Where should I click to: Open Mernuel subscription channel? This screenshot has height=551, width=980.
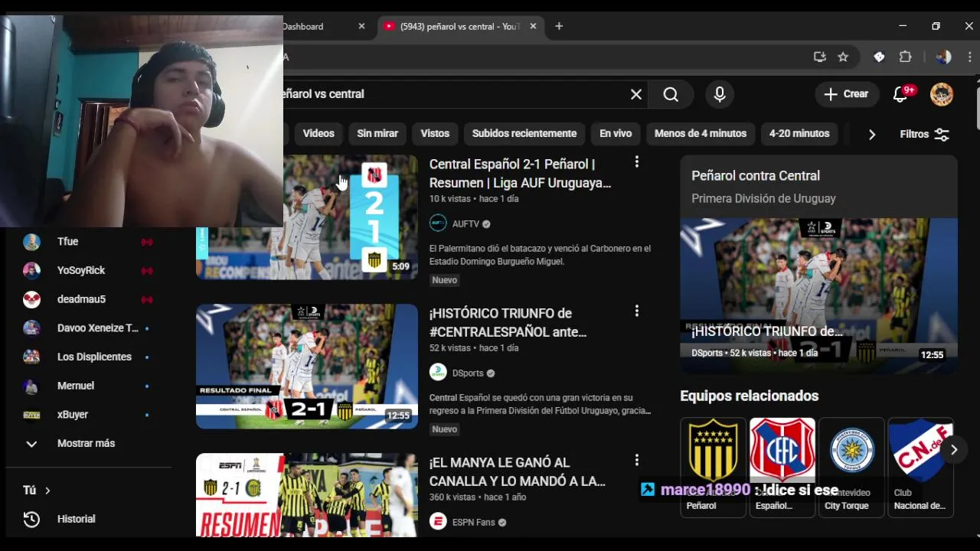pyautogui.click(x=88, y=386)
